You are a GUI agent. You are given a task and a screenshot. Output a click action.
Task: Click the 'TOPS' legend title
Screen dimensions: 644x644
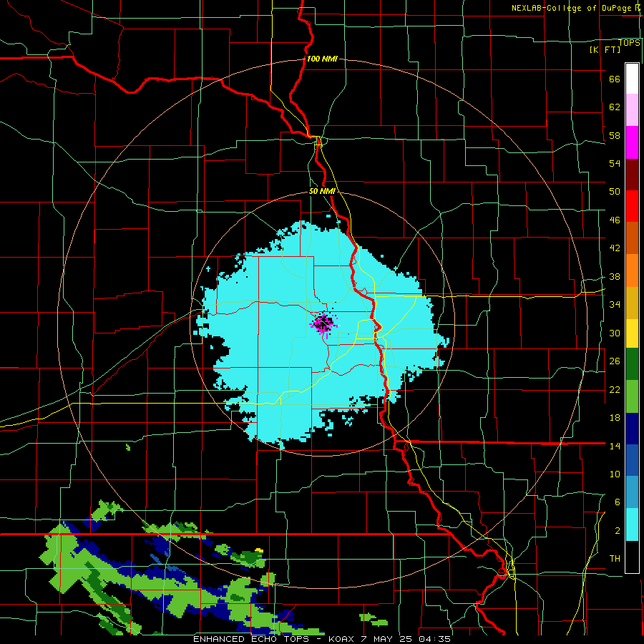click(x=630, y=42)
